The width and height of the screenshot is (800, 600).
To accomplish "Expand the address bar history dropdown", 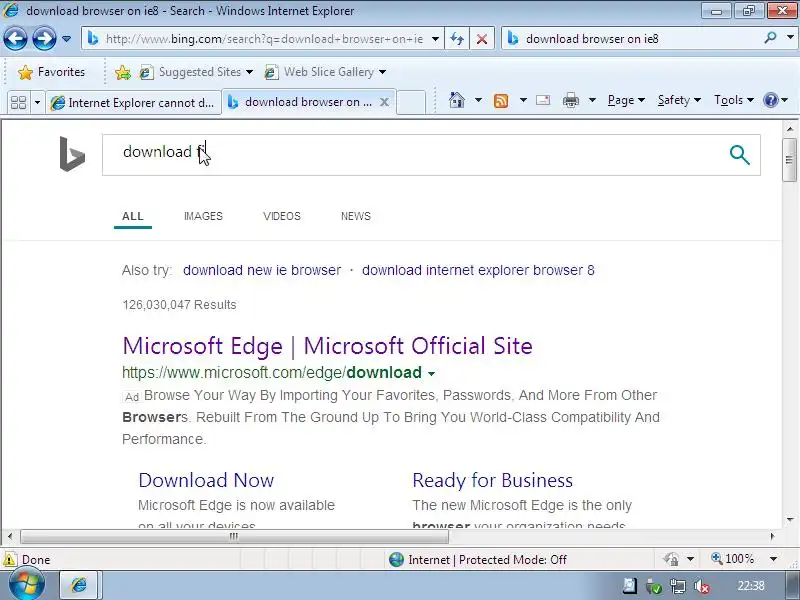I will pos(435,39).
